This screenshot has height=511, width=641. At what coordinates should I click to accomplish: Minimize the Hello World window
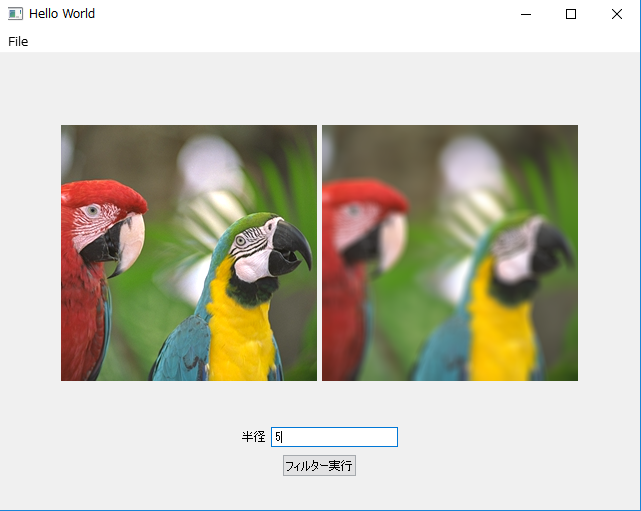tap(526, 14)
